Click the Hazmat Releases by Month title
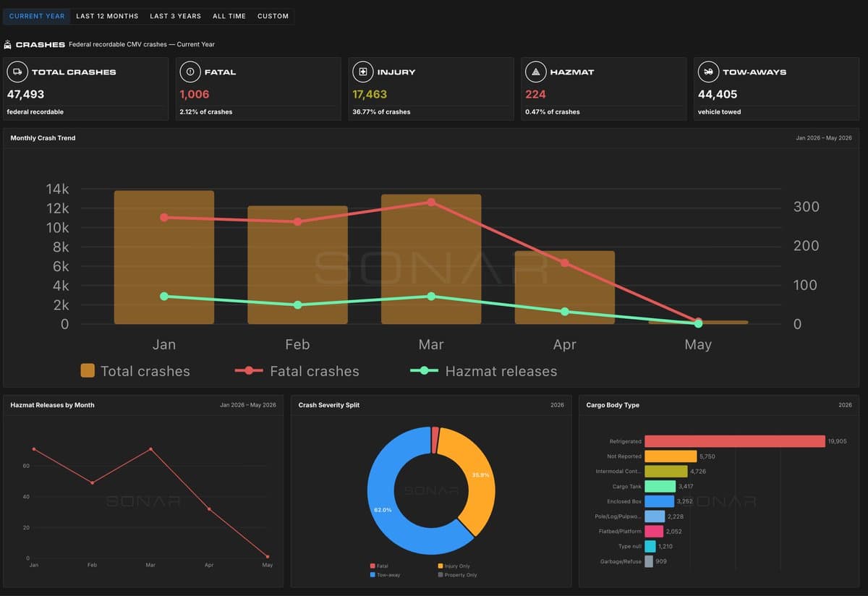This screenshot has height=596, width=868. click(x=52, y=405)
